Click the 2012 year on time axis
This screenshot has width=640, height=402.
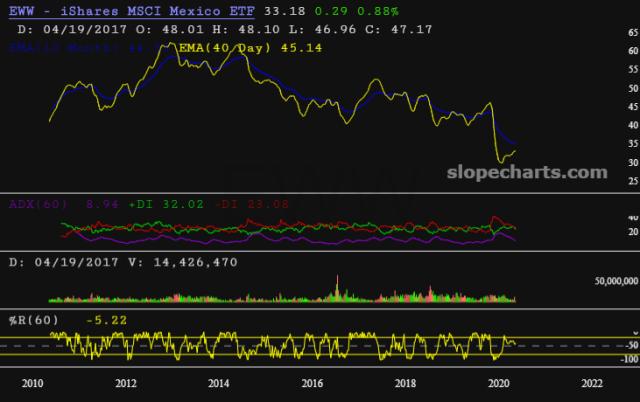click(126, 383)
